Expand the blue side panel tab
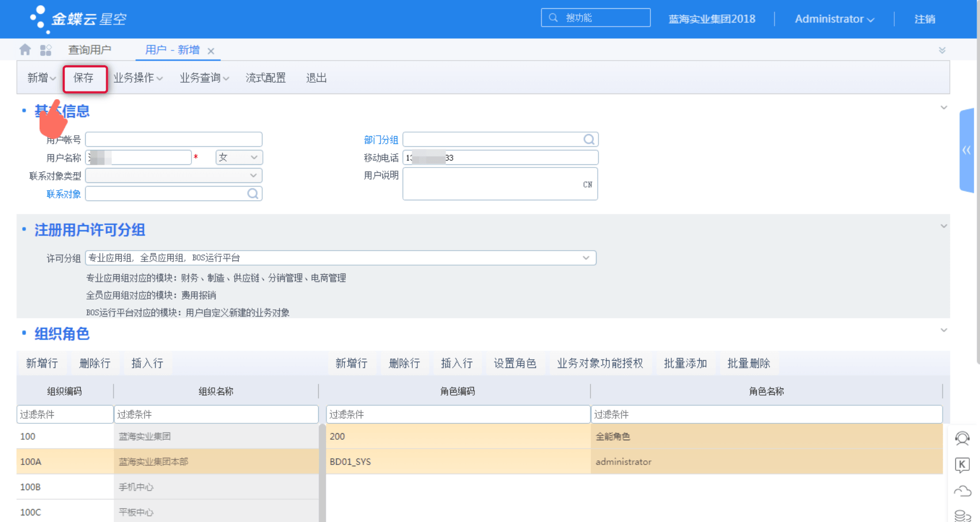The width and height of the screenshot is (980, 522). tap(967, 151)
